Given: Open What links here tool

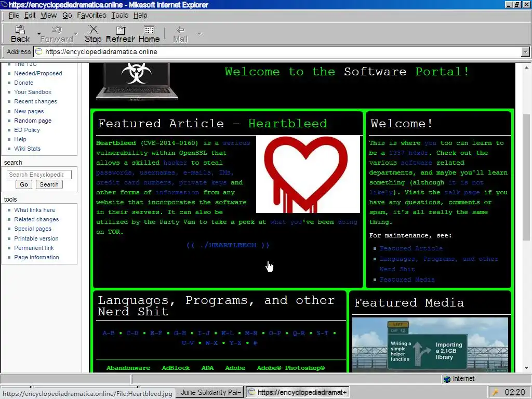Looking at the screenshot, I should pos(35,210).
